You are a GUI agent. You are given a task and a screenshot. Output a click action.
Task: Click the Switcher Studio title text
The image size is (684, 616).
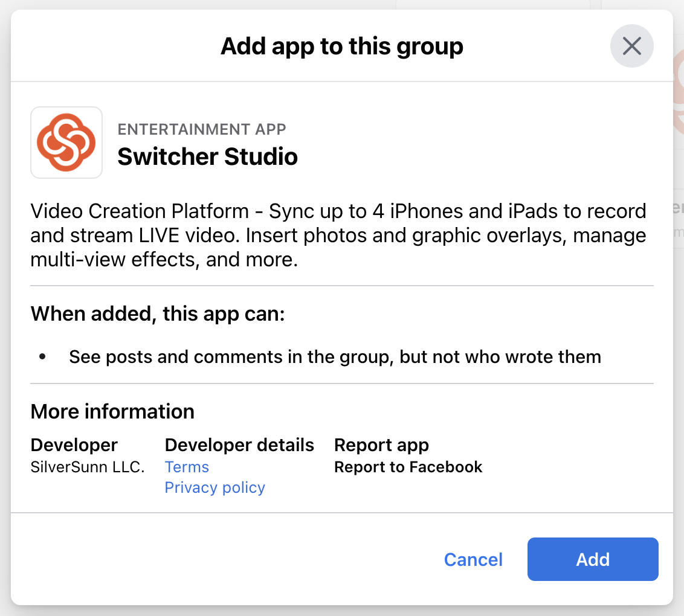tap(208, 156)
